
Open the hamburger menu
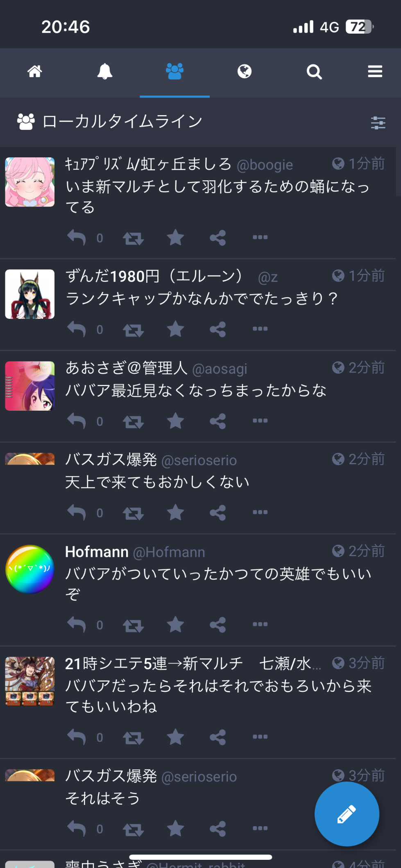pos(375,72)
